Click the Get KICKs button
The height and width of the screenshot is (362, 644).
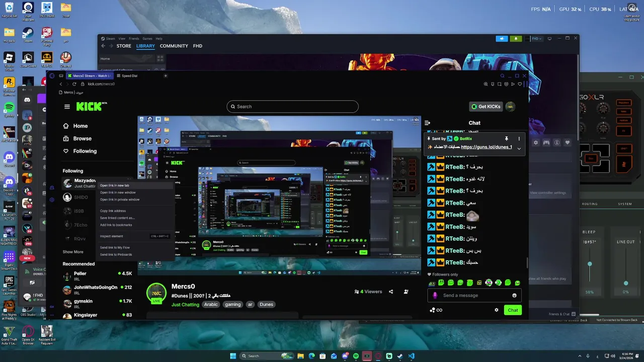tap(486, 107)
